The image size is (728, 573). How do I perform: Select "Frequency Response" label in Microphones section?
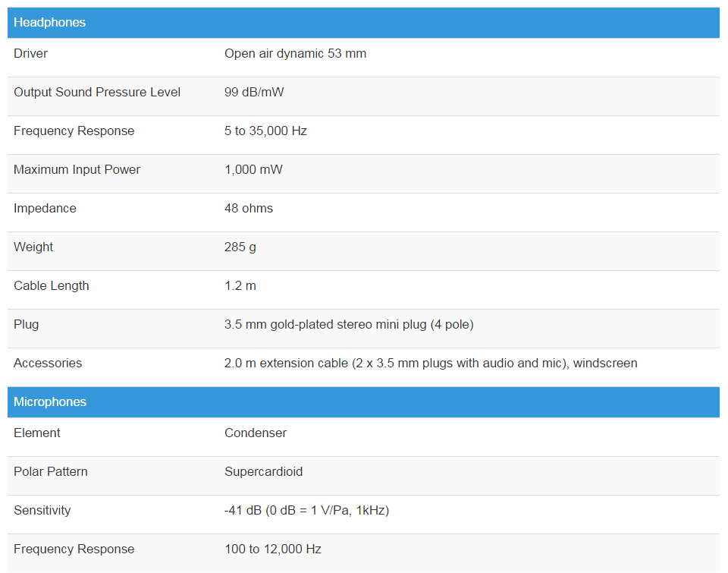click(74, 549)
